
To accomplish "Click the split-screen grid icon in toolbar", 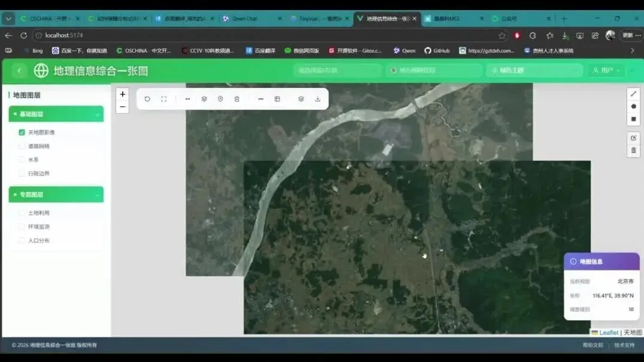I will (277, 99).
